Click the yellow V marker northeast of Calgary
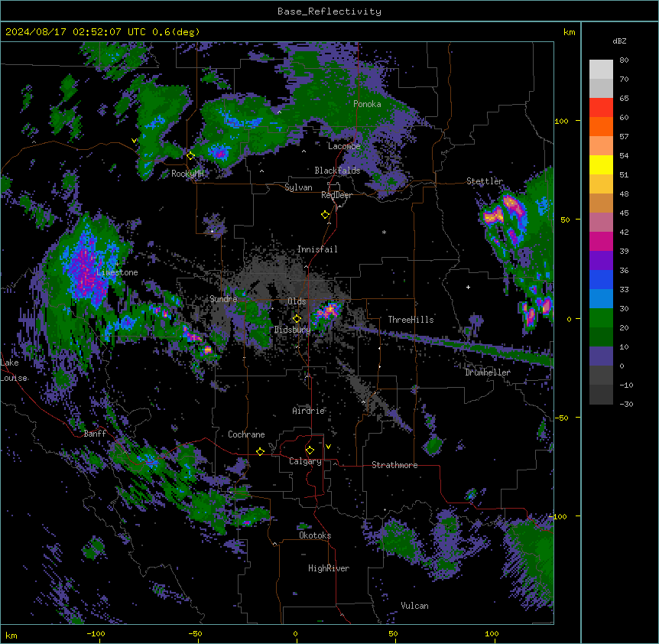 point(328,447)
